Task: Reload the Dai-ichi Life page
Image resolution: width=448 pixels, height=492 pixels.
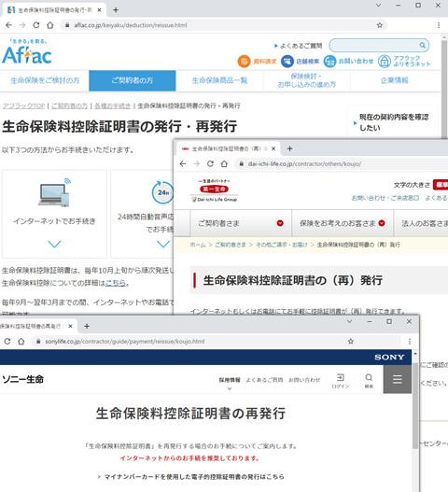Action: click(x=210, y=163)
